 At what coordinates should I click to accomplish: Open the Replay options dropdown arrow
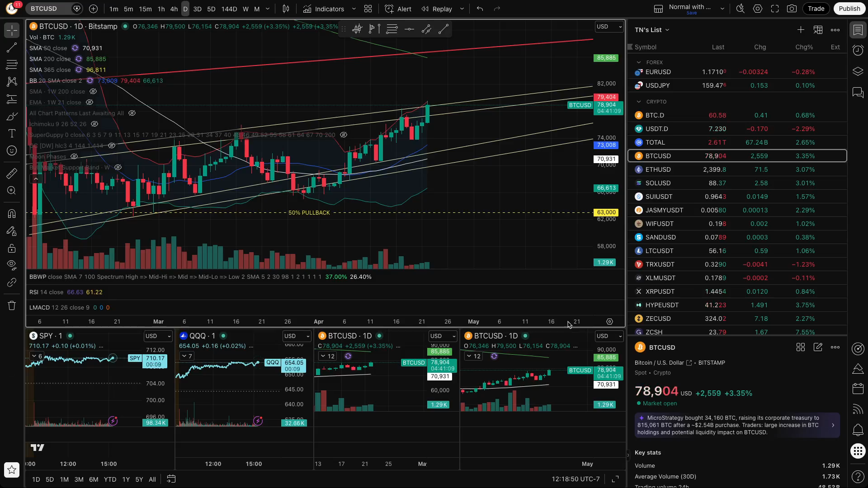[x=462, y=9]
